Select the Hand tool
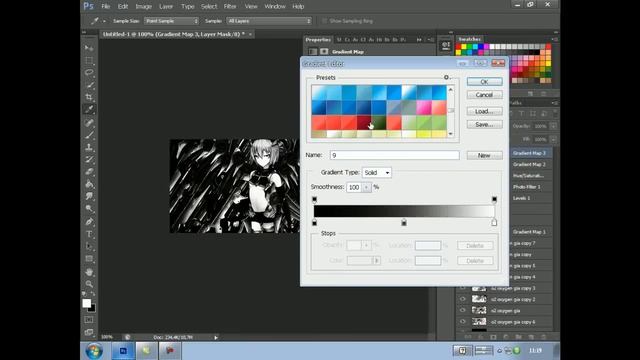640x360 pixels. point(89,272)
